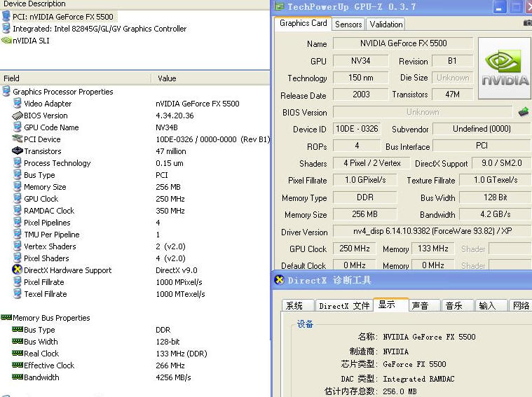532x397 pixels.
Task: Click the nVIDIA SLI icon in device list
Action: click(6, 41)
